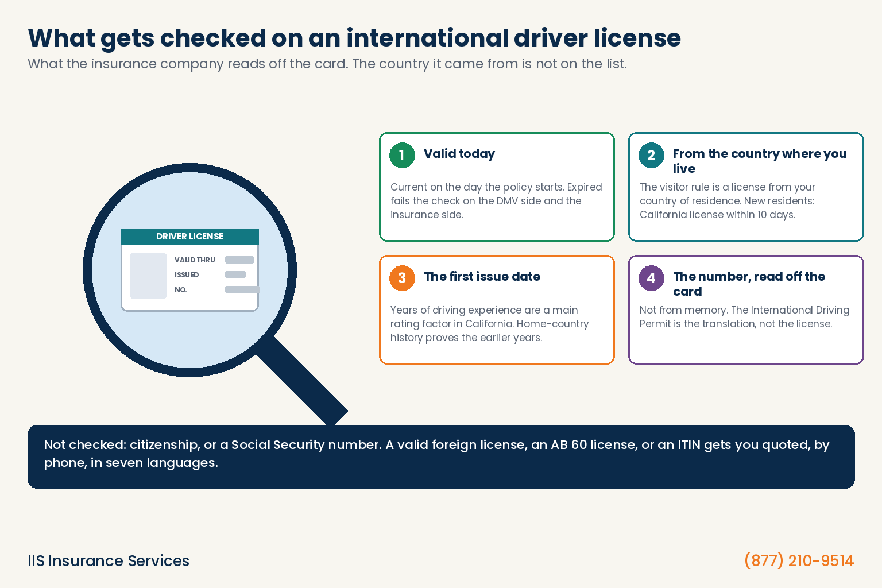
Task: Select 'The number, read off the card' heading
Action: coord(749,284)
